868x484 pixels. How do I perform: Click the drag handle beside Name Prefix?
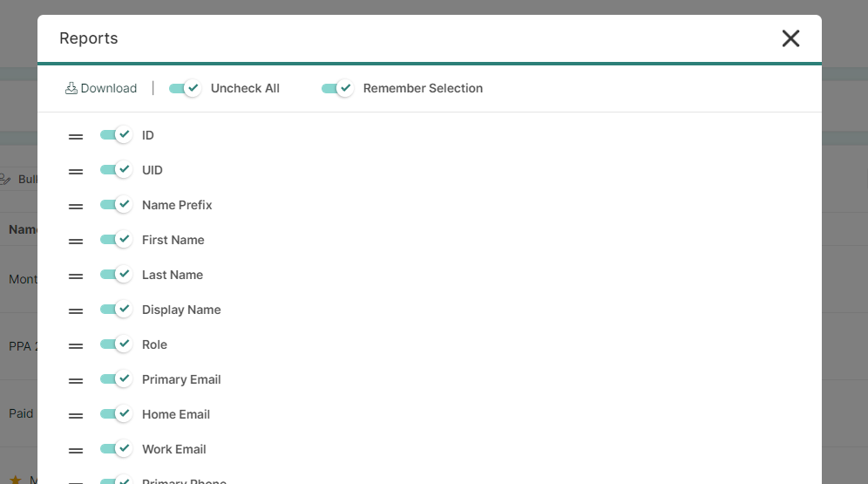[76, 207]
